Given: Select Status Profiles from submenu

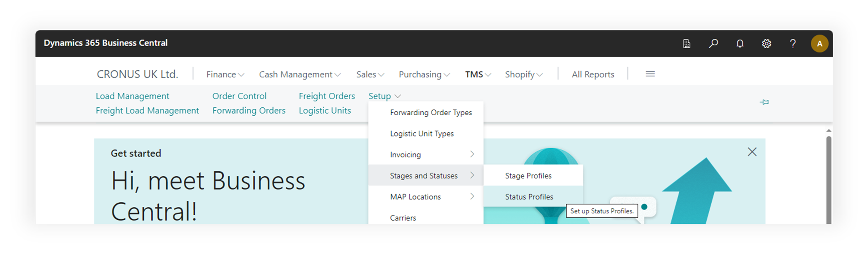Looking at the screenshot, I should pos(529,196).
